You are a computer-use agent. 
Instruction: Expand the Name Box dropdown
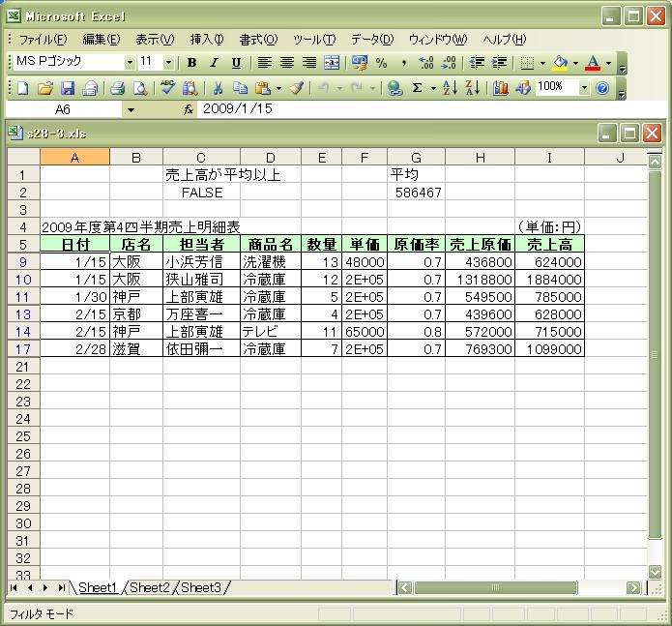(131, 110)
